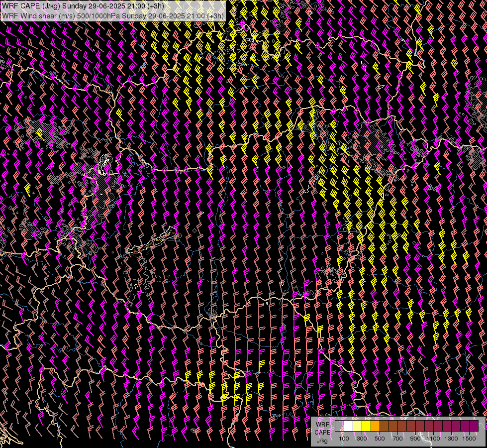The height and width of the screenshot is (448, 487).
Task: Select the last purple legend swatch
Action: [x=474, y=426]
